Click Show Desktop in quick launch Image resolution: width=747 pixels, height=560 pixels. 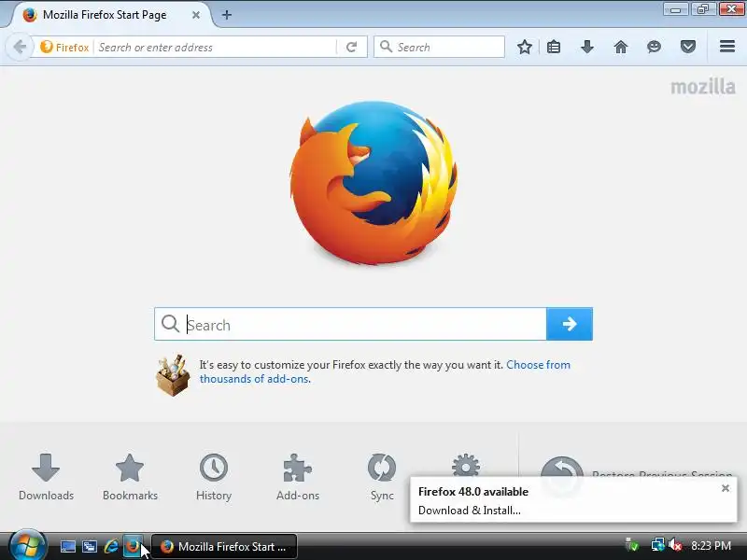[67, 546]
